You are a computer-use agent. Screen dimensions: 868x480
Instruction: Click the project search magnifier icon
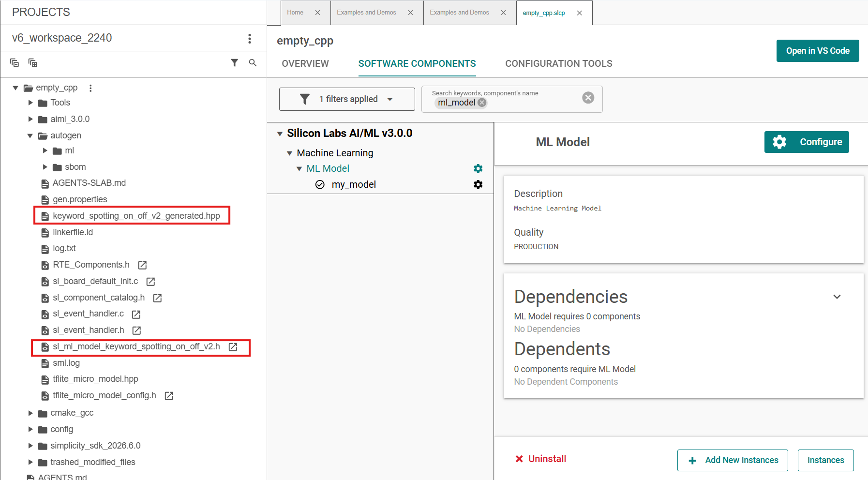253,62
